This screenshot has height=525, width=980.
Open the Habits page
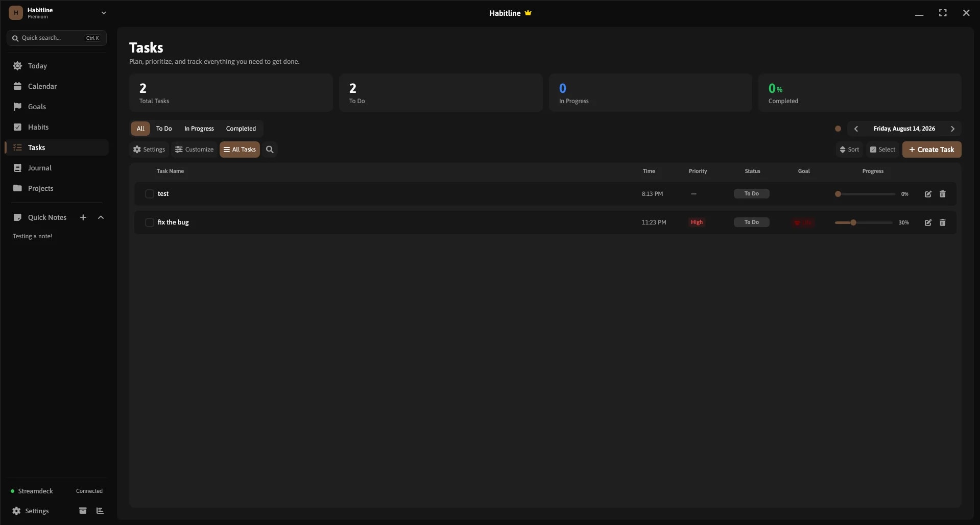57,127
